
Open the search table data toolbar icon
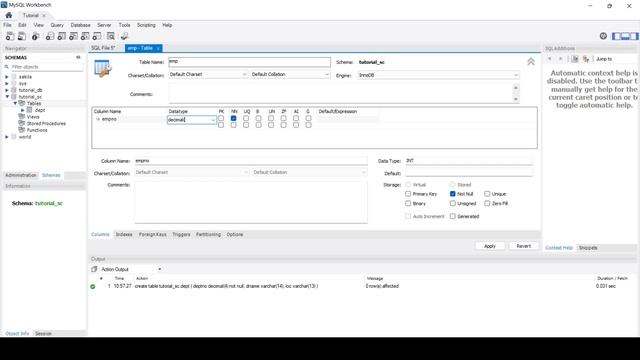click(x=111, y=36)
